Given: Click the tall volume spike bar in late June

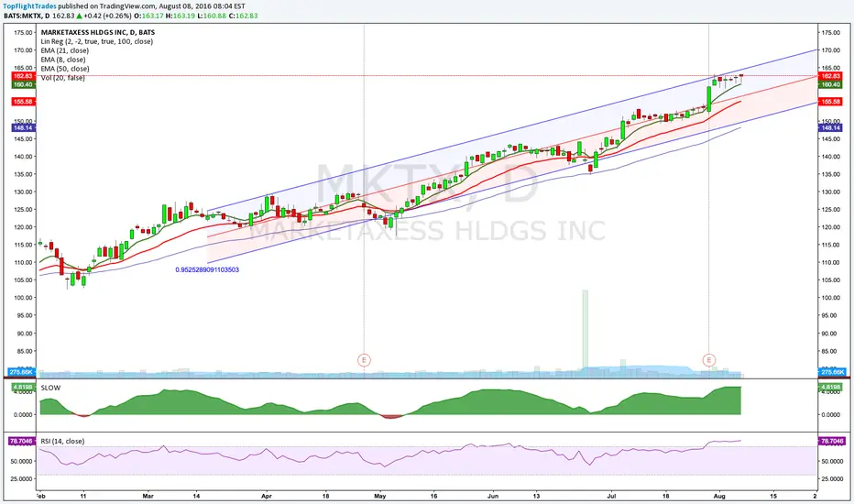Looking at the screenshot, I should click(x=585, y=333).
